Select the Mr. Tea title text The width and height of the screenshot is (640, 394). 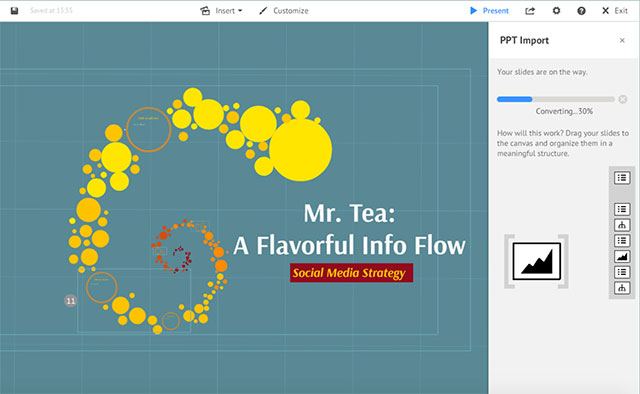click(x=349, y=213)
